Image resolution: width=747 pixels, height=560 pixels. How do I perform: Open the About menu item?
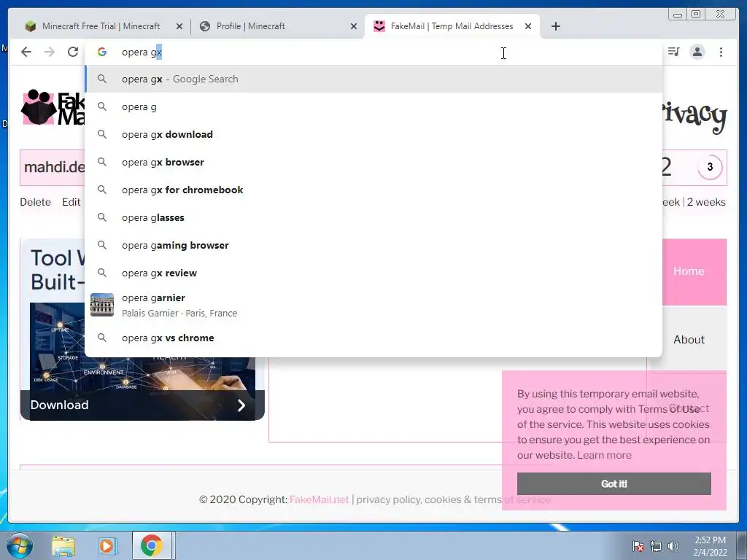tap(689, 340)
